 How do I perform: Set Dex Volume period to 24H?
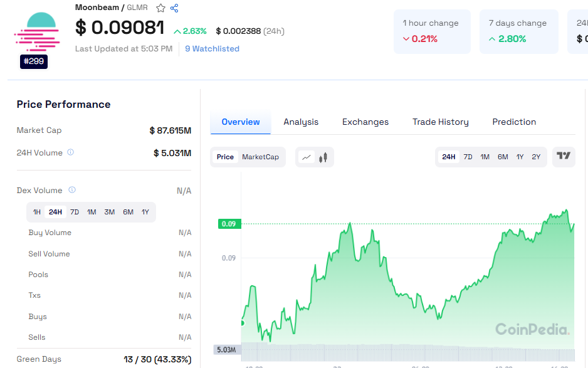click(55, 212)
